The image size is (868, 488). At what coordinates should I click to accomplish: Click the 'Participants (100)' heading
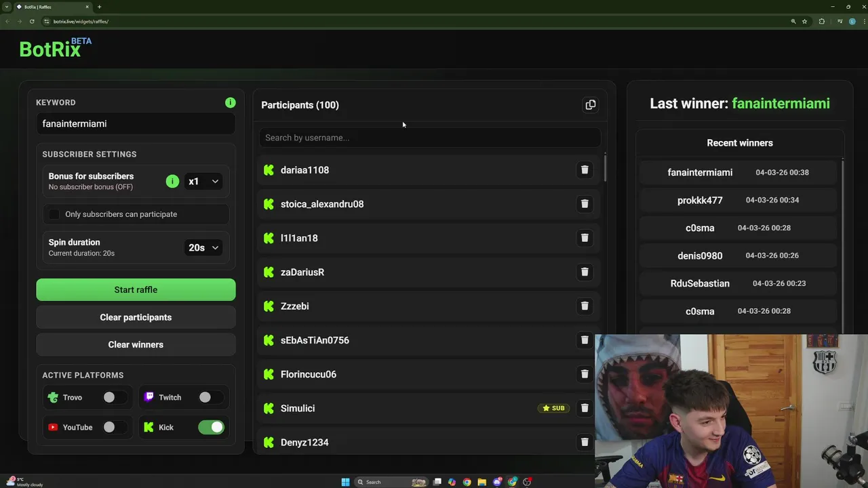click(x=300, y=105)
